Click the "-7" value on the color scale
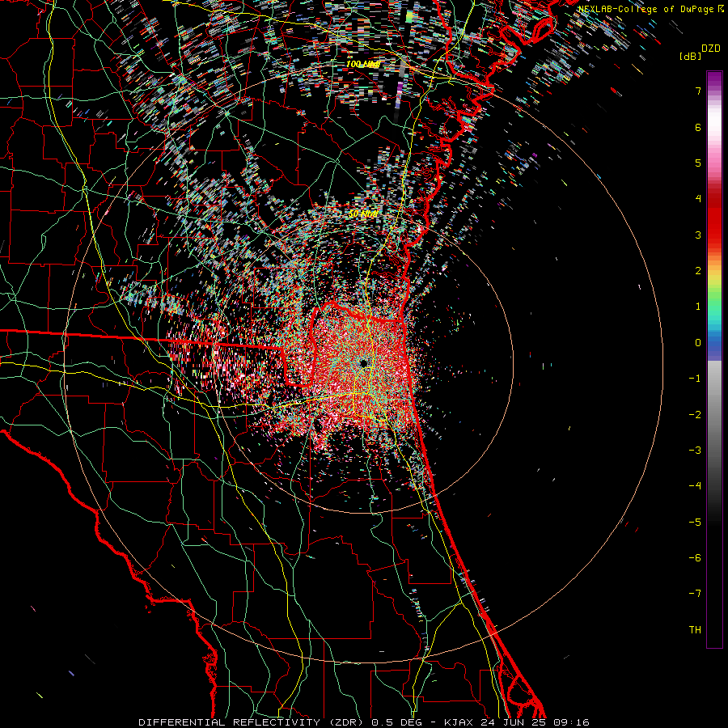Image resolution: width=728 pixels, height=728 pixels. 695,594
